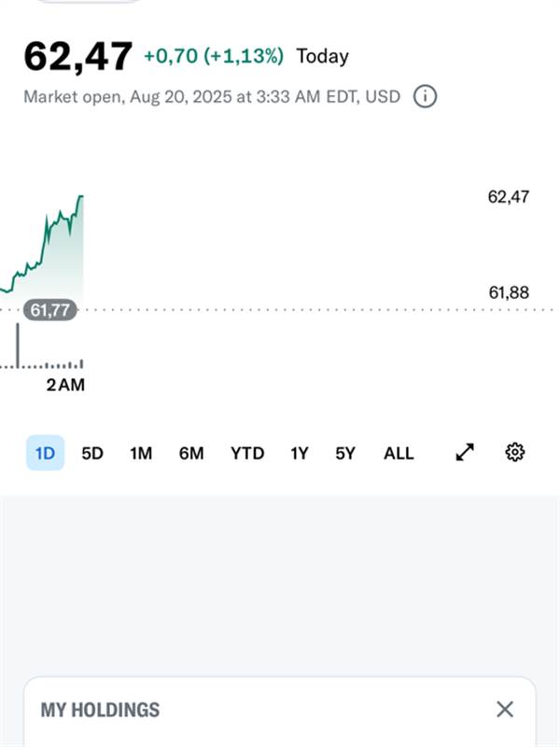Switch chart to 5Y range
This screenshot has height=747, width=560.
point(345,453)
